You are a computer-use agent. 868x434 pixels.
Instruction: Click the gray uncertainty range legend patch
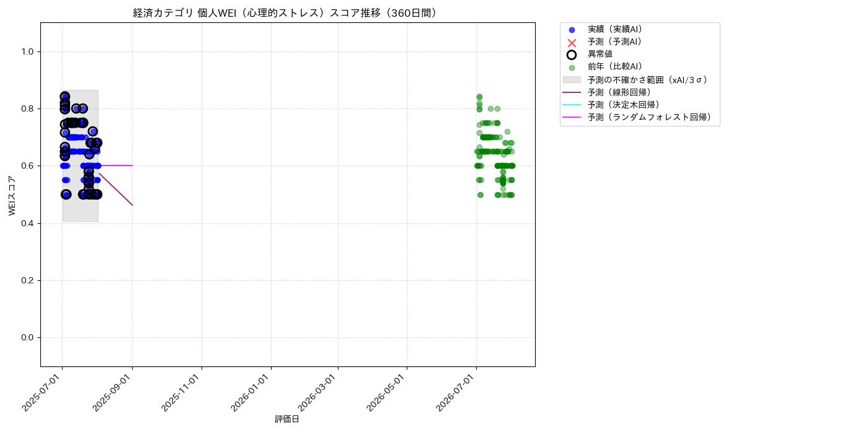(572, 80)
